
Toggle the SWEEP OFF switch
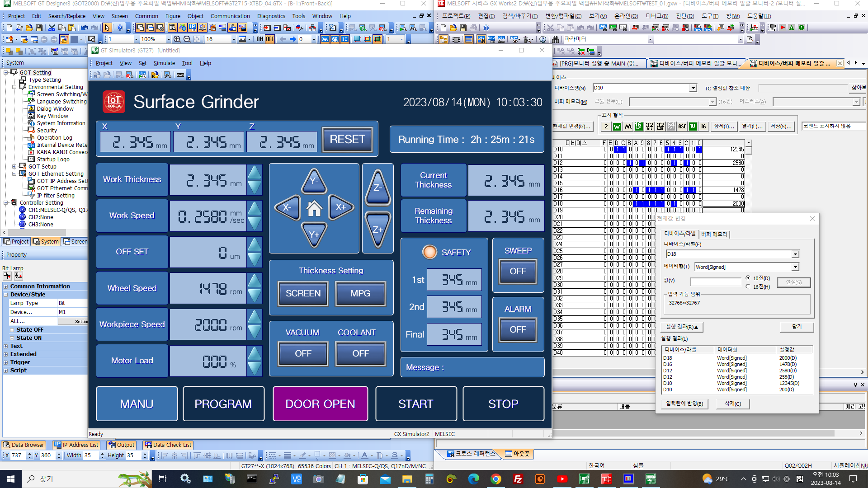(x=518, y=271)
